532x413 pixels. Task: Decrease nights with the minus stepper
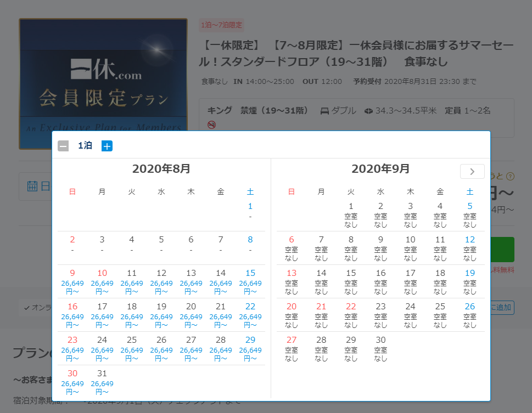tap(63, 146)
